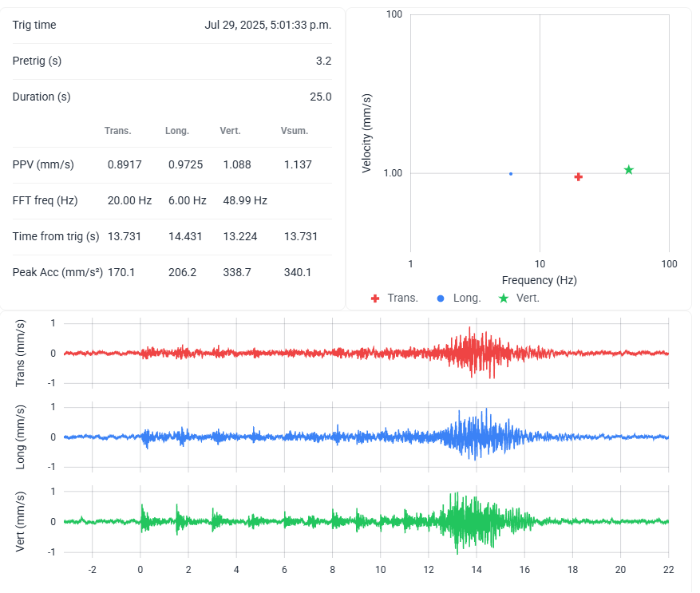Click the red plus Trans. legend icon
Viewport: 700px width, 593px height.
coord(375,298)
